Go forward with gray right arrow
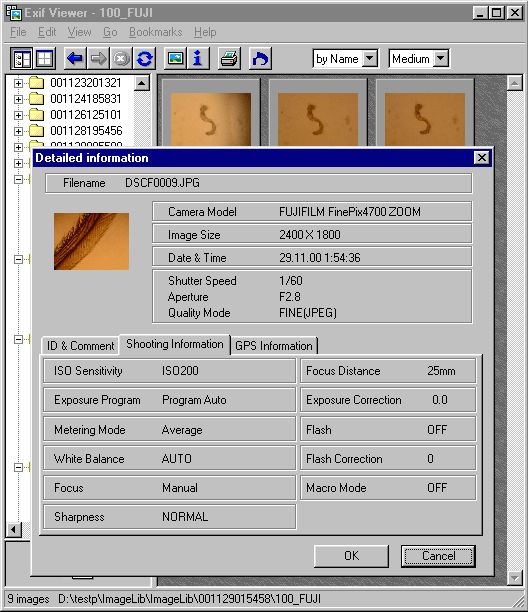 98,59
